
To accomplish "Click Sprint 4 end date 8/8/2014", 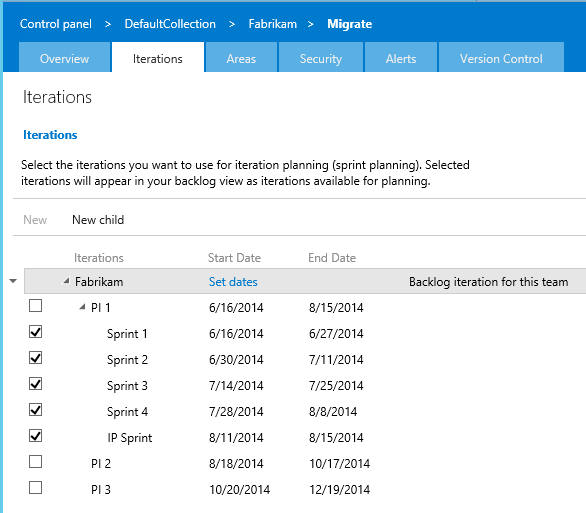I will pyautogui.click(x=333, y=412).
